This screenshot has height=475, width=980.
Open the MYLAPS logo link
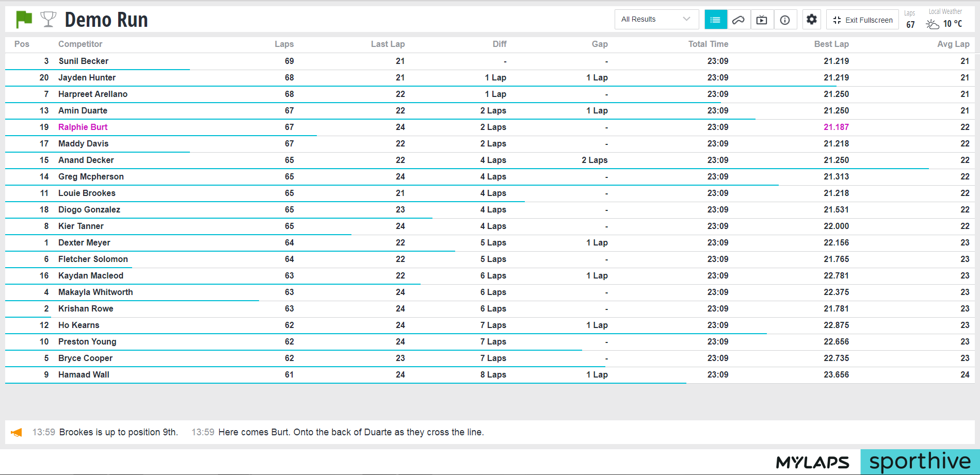pos(812,462)
